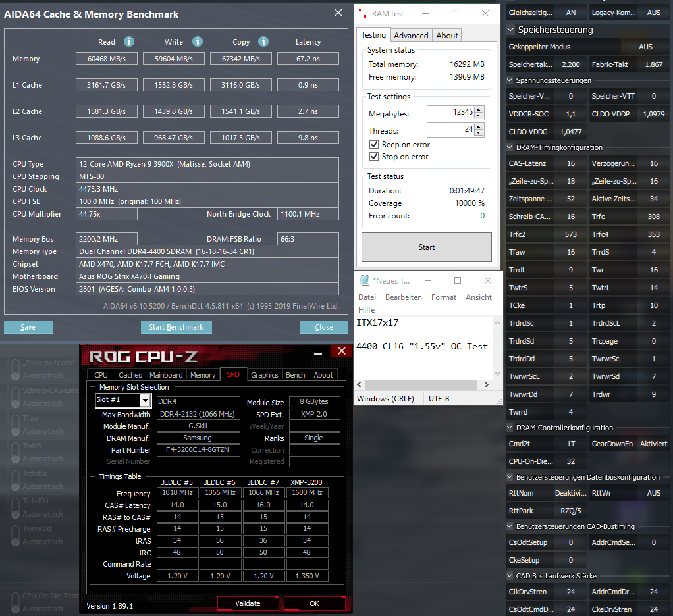Screen dimensions: 673x616
Task: Open the Format menu in Notepad
Action: click(x=444, y=297)
